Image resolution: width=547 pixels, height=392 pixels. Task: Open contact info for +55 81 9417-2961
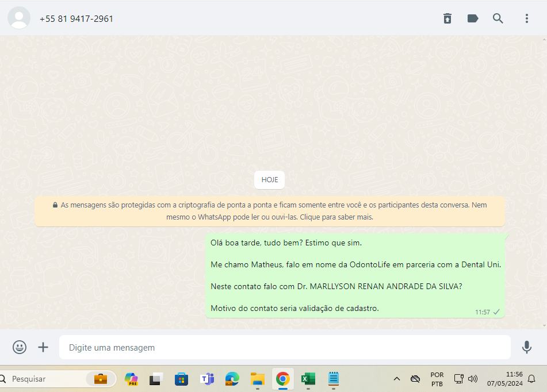click(76, 18)
